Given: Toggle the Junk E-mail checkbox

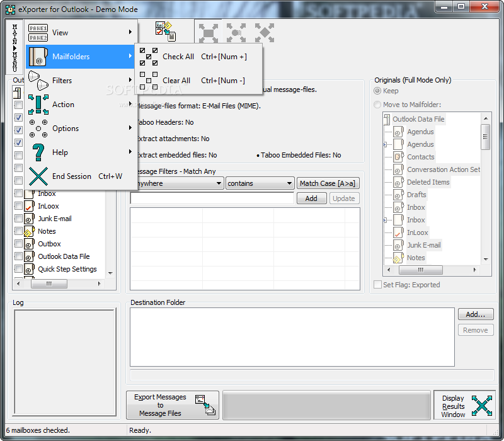Looking at the screenshot, I should 19,219.
